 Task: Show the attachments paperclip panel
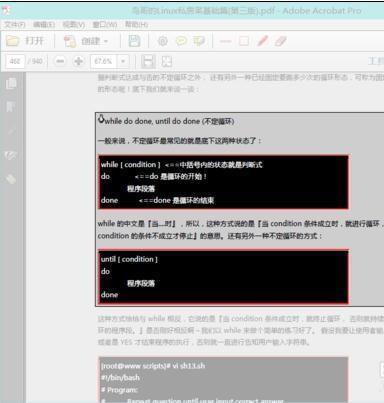11,131
